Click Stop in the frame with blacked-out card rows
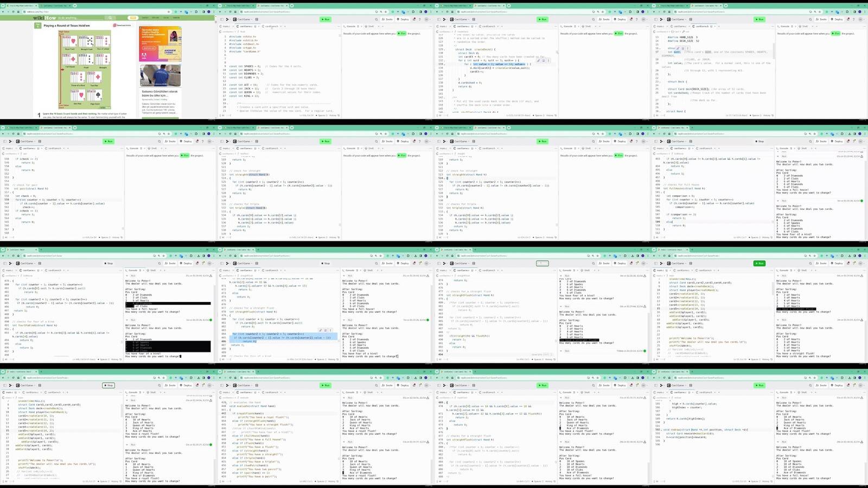868x488 pixels. click(109, 264)
